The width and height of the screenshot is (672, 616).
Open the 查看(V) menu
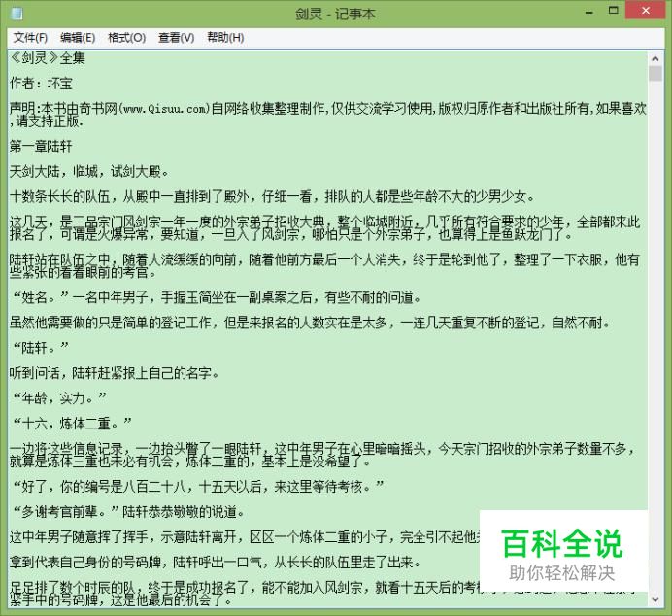tap(176, 38)
